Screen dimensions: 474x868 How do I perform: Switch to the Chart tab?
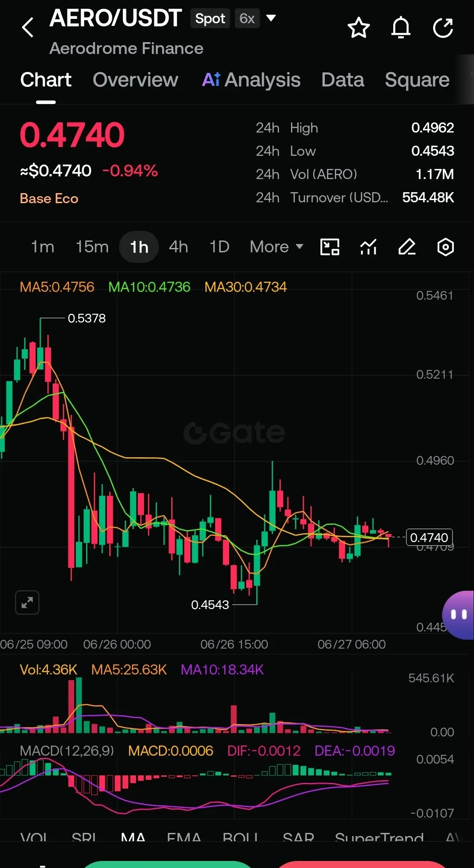[x=46, y=80]
